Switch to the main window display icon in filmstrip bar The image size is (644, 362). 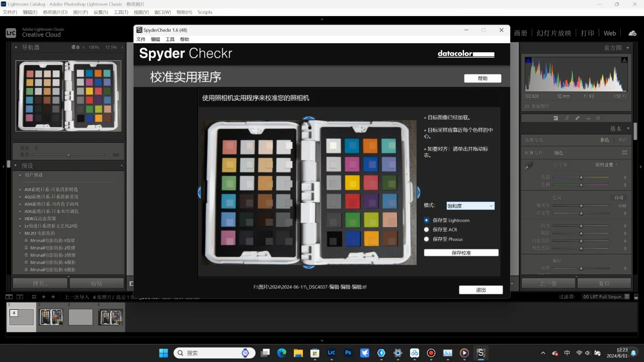10,297
